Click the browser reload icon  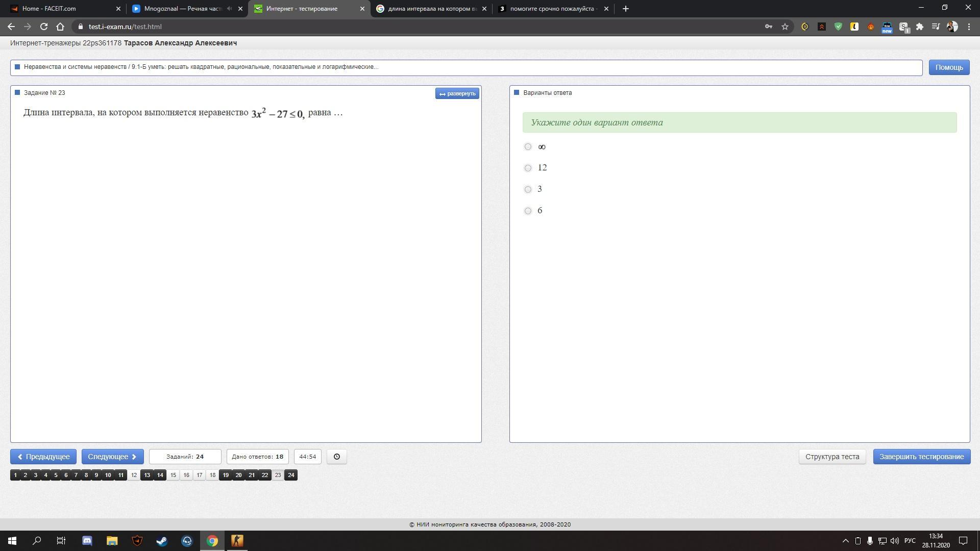pos(44,27)
